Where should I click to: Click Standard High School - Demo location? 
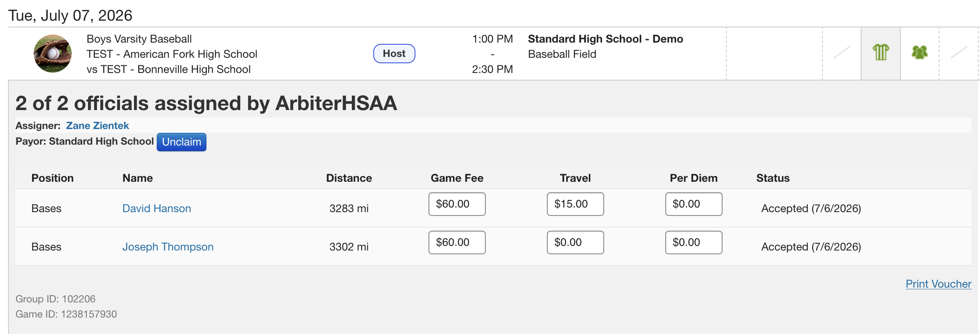(605, 39)
